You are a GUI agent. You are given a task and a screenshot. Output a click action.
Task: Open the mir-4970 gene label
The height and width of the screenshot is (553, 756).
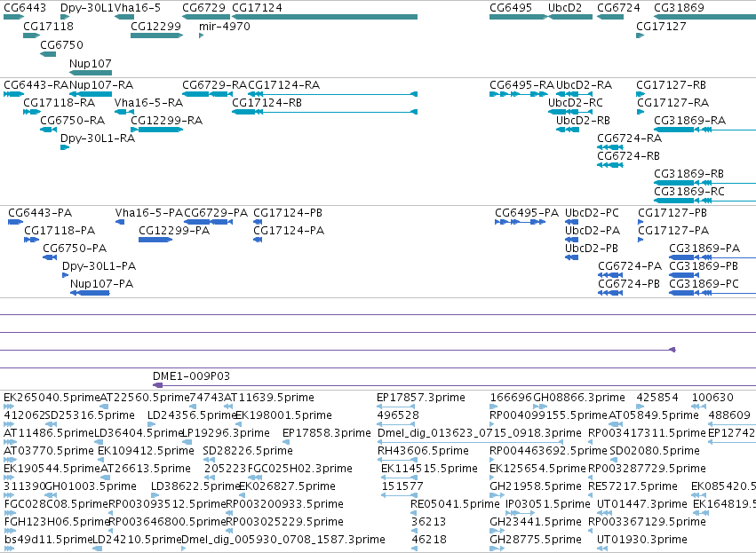click(x=225, y=26)
